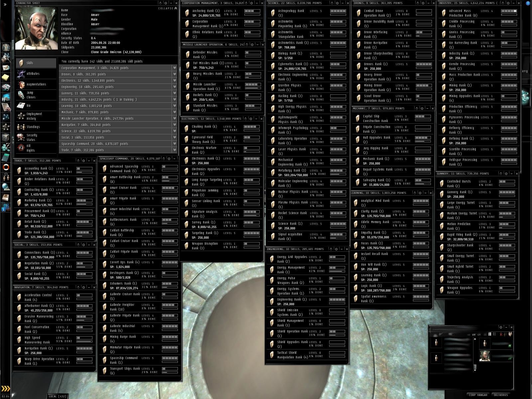Click the rightmost group-of-people icon in contacts window
This screenshot has height=399, width=532.
coord(510,334)
